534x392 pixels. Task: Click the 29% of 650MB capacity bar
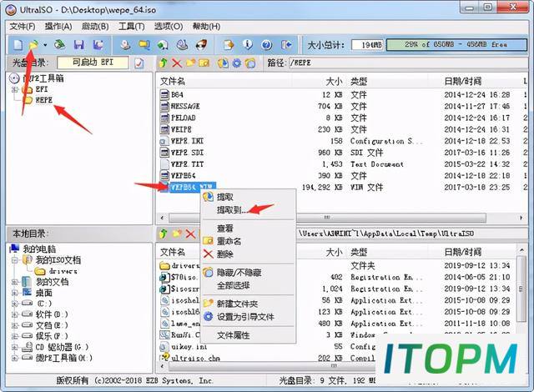(456, 44)
